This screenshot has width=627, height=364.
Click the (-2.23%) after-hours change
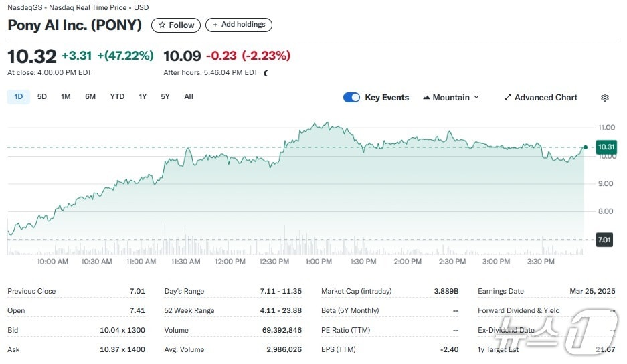(x=266, y=55)
